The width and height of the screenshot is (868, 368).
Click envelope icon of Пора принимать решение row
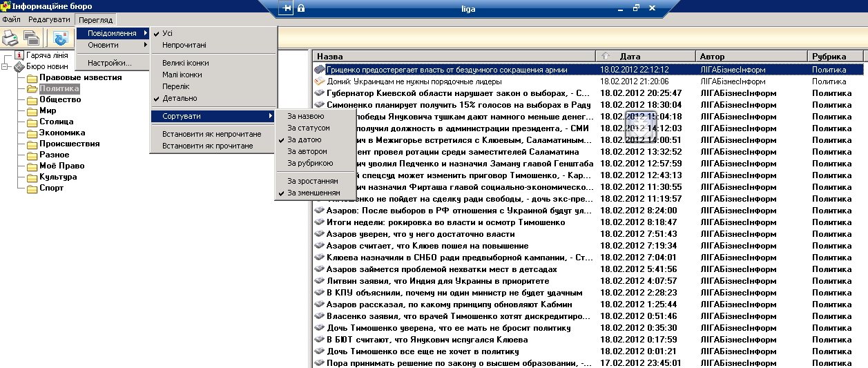(x=319, y=362)
